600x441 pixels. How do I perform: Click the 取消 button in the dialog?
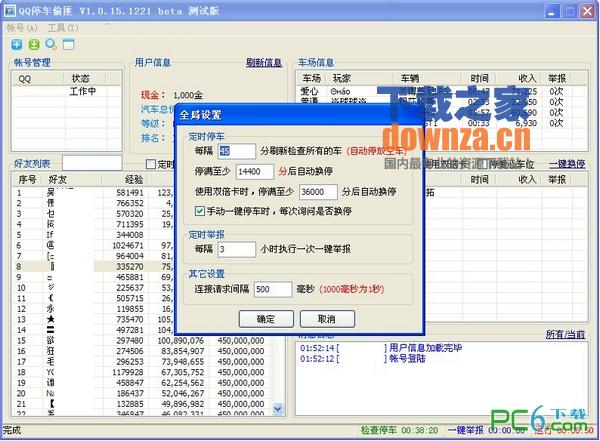pyautogui.click(x=327, y=318)
